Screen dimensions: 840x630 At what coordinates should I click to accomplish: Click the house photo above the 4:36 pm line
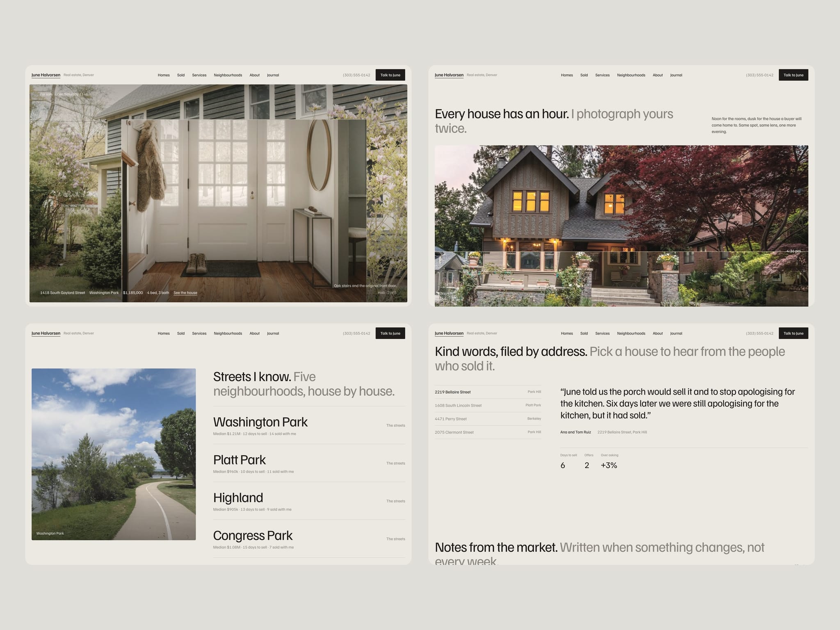pos(621,199)
